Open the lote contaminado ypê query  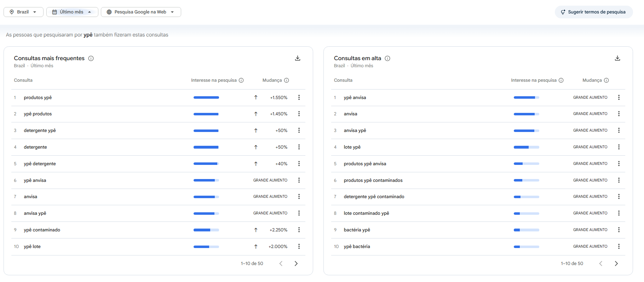click(x=367, y=213)
